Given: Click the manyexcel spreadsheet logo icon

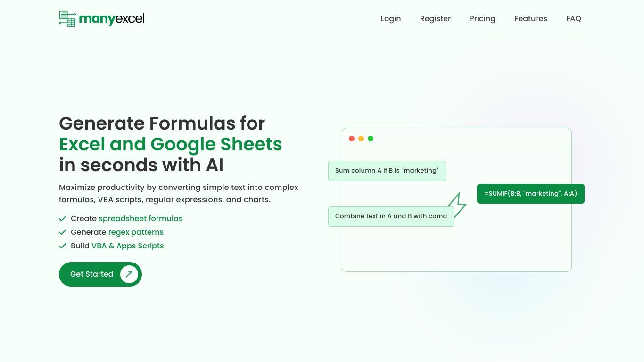Looking at the screenshot, I should (x=67, y=19).
